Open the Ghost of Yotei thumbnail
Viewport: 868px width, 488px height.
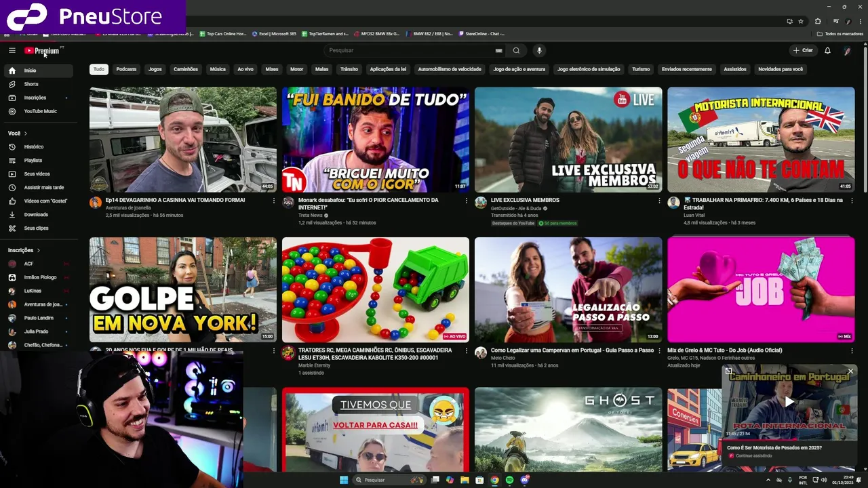pyautogui.click(x=568, y=429)
